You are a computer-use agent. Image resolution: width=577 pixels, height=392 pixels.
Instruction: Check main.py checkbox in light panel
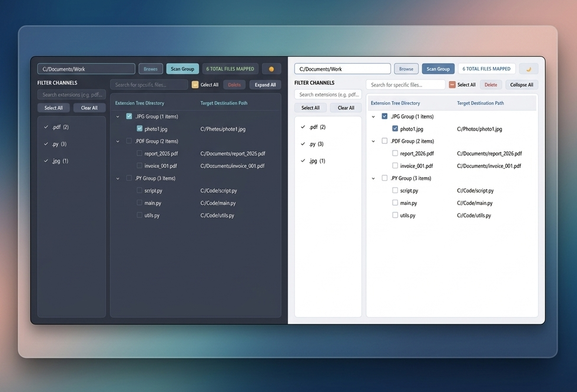click(395, 202)
